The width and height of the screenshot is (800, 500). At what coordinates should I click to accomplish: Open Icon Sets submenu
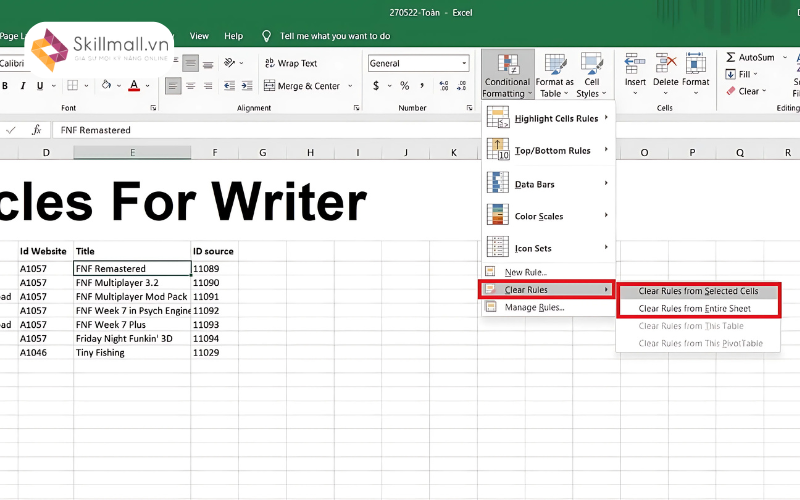[x=548, y=248]
